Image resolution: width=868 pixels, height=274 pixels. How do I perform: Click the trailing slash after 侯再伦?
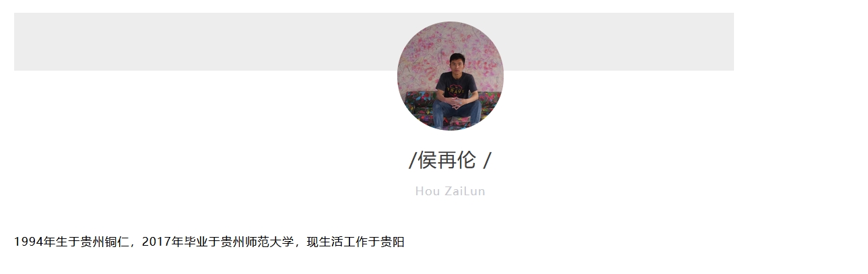[x=488, y=161]
